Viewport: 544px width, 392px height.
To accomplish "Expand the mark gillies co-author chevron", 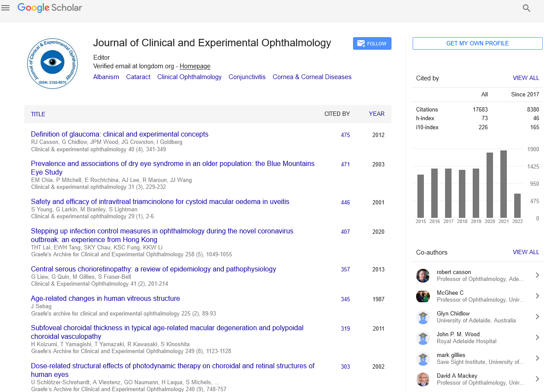I will (x=537, y=358).
